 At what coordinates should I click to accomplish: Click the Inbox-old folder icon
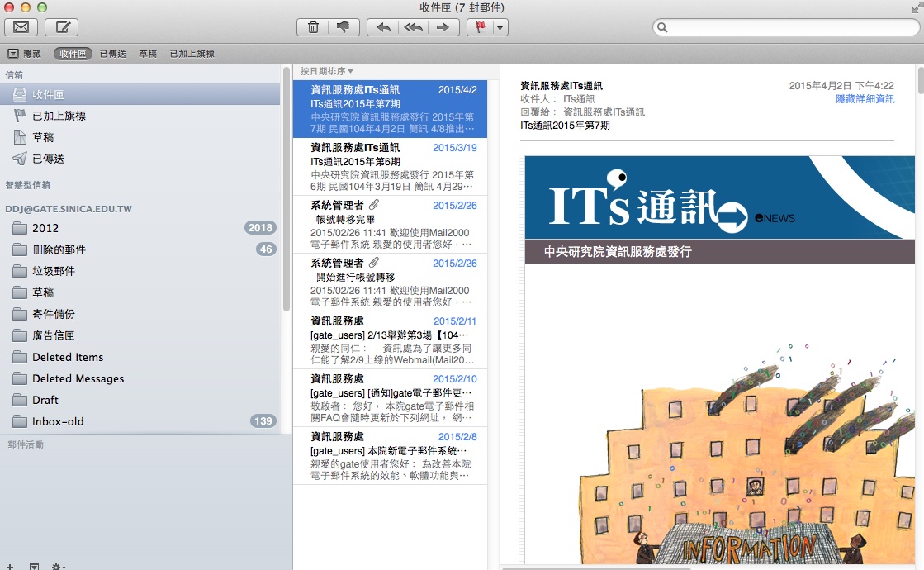[x=20, y=421]
